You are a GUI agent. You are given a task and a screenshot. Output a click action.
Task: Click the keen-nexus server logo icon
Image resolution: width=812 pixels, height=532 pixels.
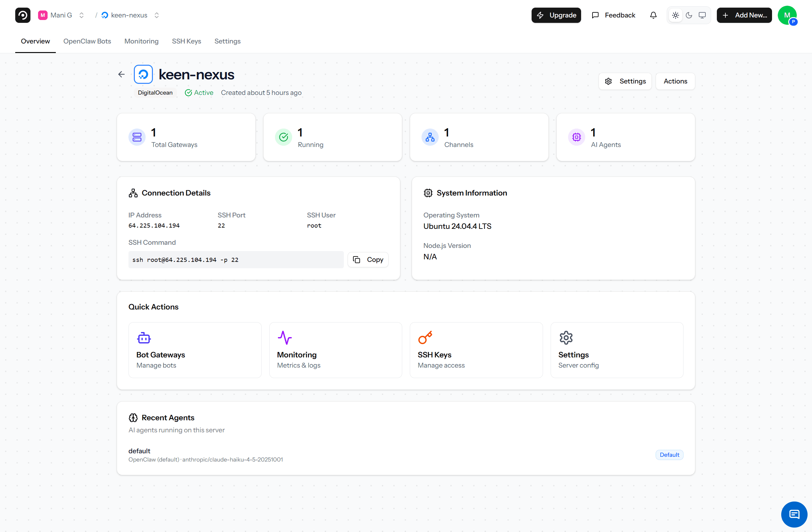coord(143,74)
